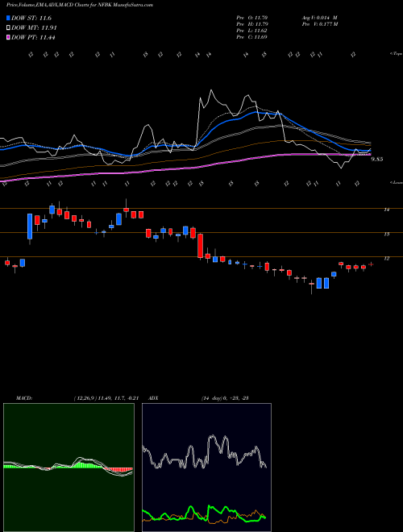Click the 'Pre L: 11.62' low value
The height and width of the screenshot is (532, 403).
(252, 31)
